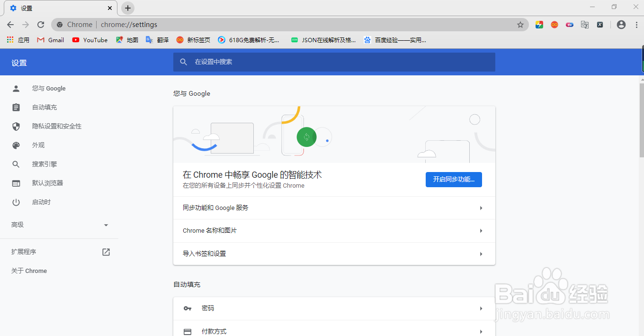
Task: Open the 关于 Chrome page
Action: (x=28, y=271)
